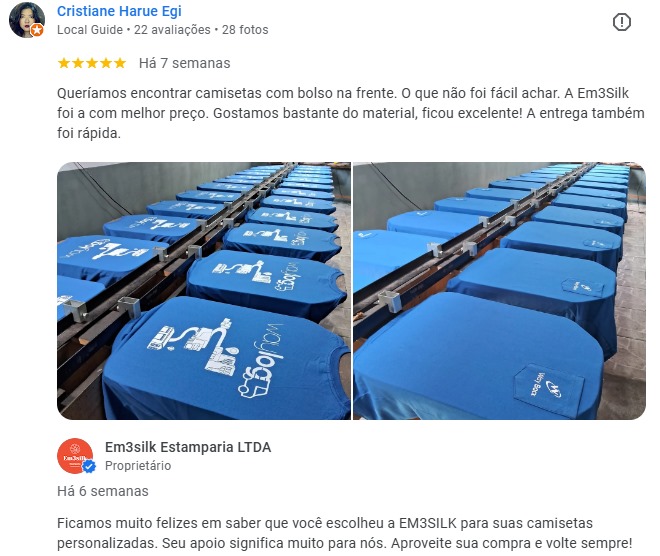Click the Way Box pocket print in photo

(548, 385)
